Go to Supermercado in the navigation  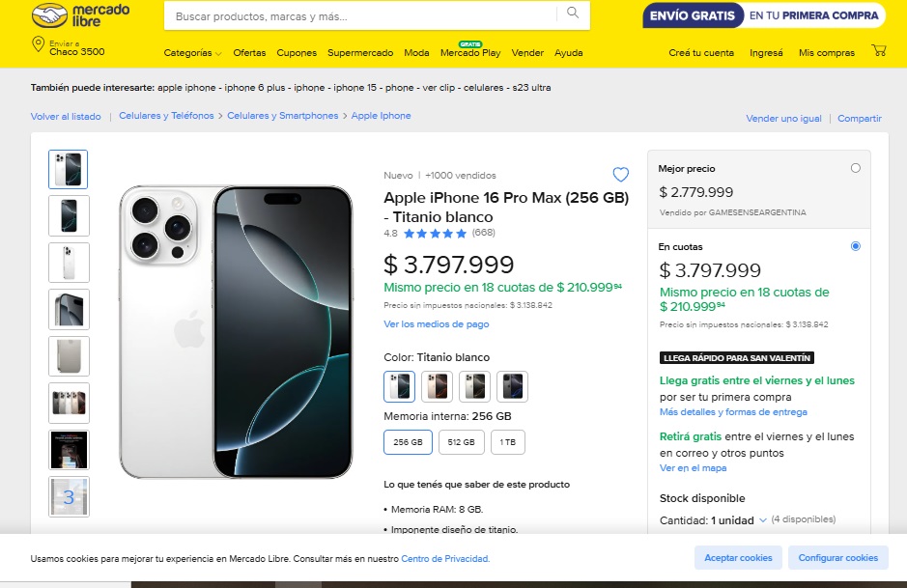point(360,53)
